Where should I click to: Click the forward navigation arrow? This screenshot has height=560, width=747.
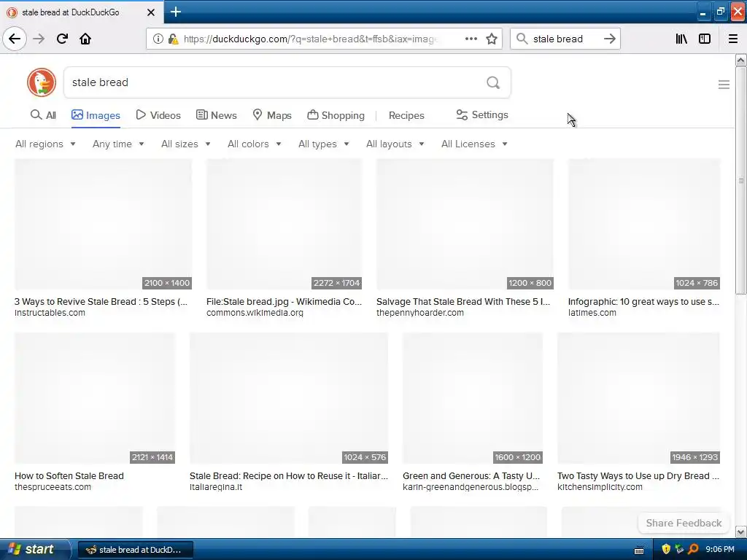click(39, 39)
